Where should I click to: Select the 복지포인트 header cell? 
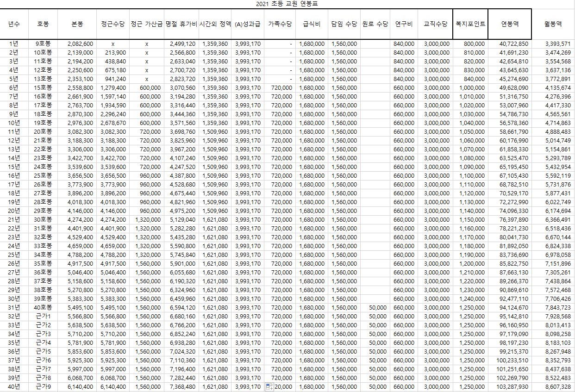(470, 24)
